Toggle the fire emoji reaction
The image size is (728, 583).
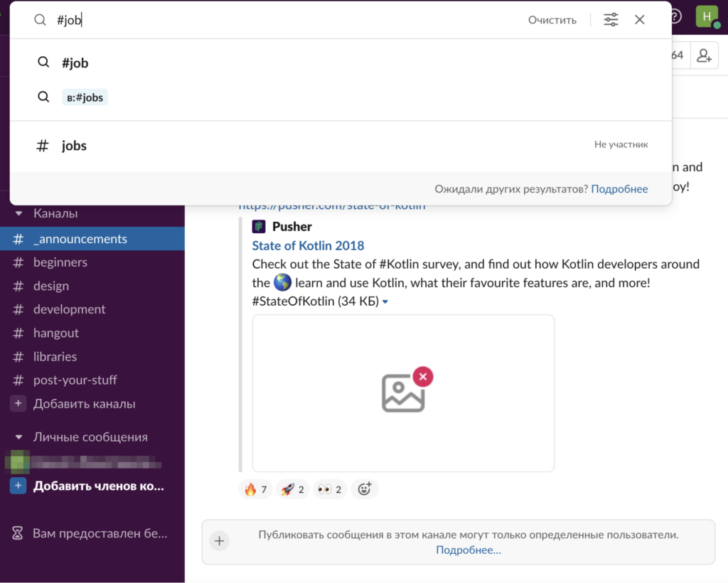(257, 489)
